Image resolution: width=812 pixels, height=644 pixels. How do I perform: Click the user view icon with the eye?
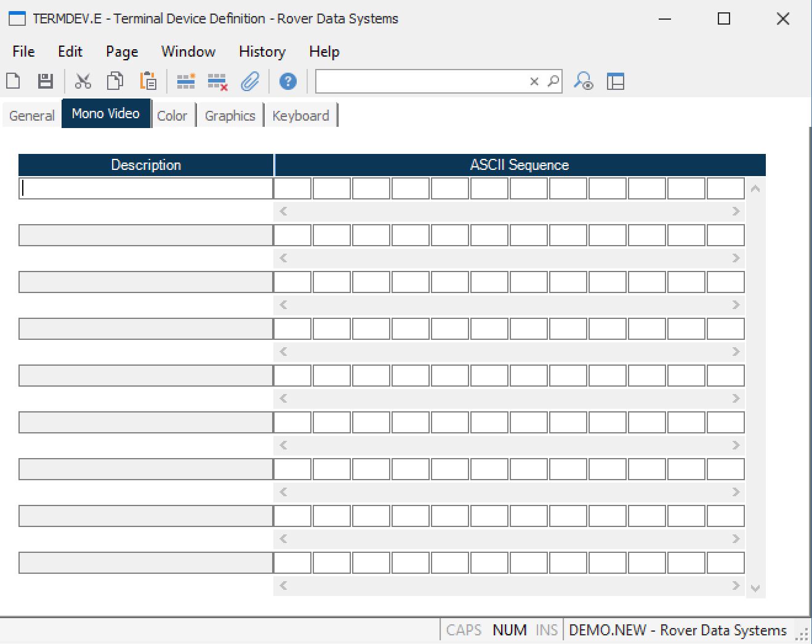[x=583, y=81]
